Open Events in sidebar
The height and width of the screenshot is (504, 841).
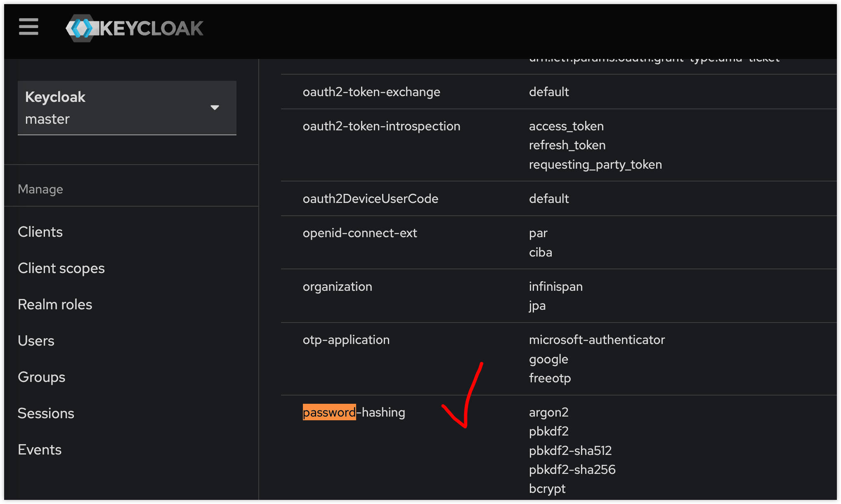pyautogui.click(x=40, y=450)
